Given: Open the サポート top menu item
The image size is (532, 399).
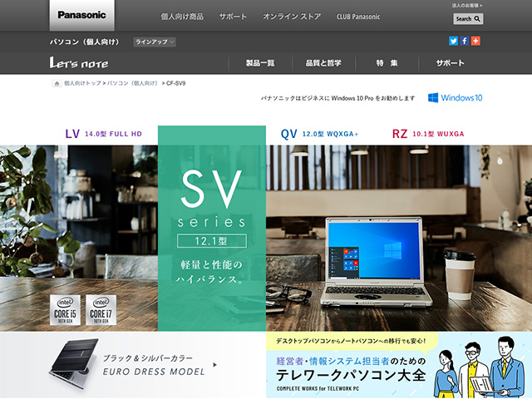Looking at the screenshot, I should click(233, 17).
